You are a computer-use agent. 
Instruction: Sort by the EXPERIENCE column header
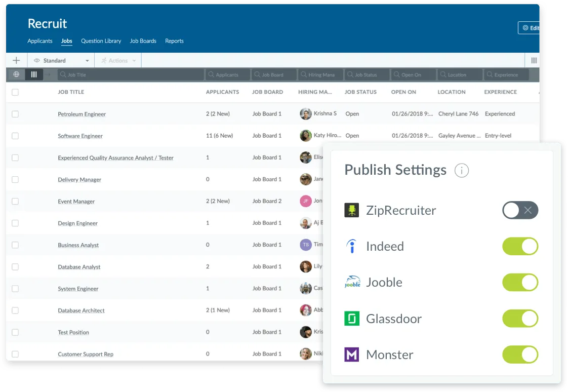[x=500, y=92]
